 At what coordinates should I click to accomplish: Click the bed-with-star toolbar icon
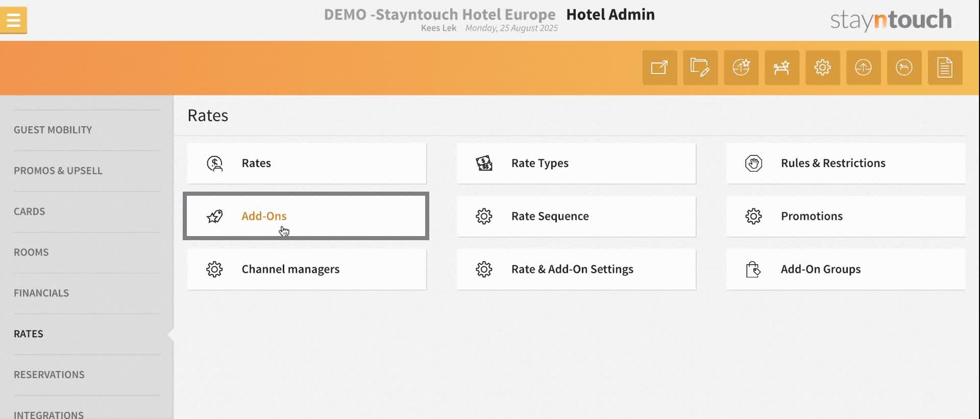coord(782,67)
